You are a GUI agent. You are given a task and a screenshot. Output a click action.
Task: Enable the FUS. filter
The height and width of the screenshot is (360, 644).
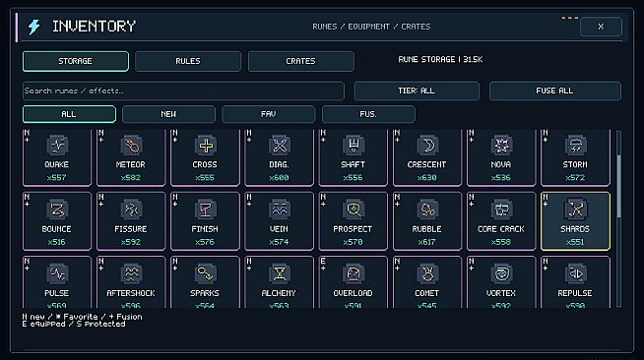pos(368,114)
